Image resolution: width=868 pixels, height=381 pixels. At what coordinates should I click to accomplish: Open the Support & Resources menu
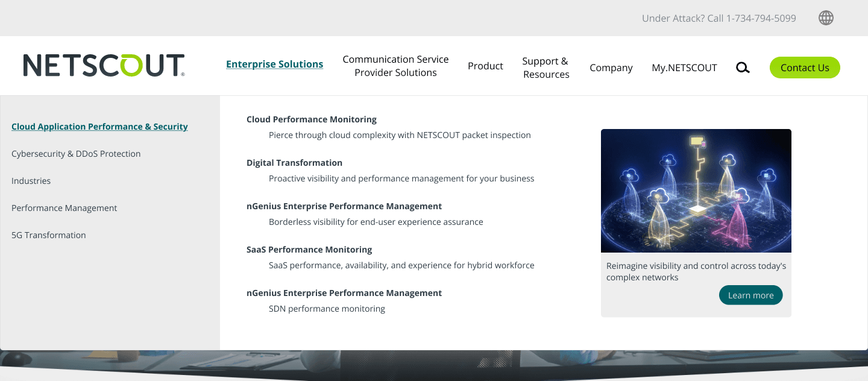click(546, 68)
